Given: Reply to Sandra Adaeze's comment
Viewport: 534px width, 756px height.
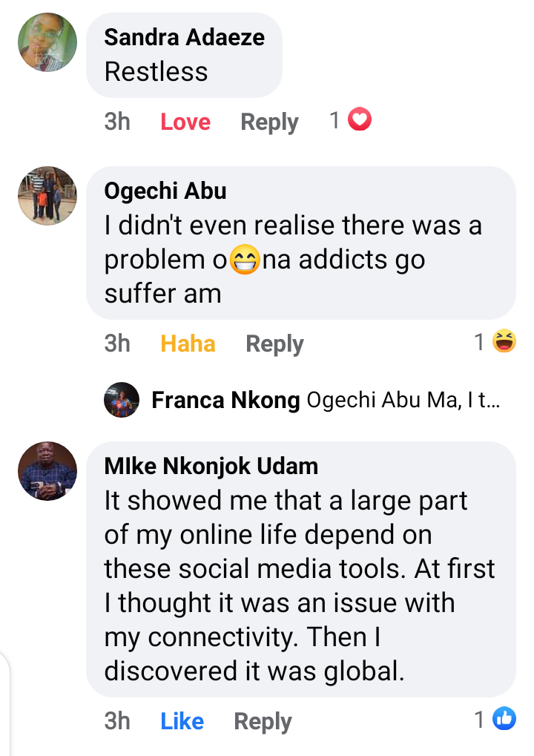Looking at the screenshot, I should pyautogui.click(x=269, y=122).
